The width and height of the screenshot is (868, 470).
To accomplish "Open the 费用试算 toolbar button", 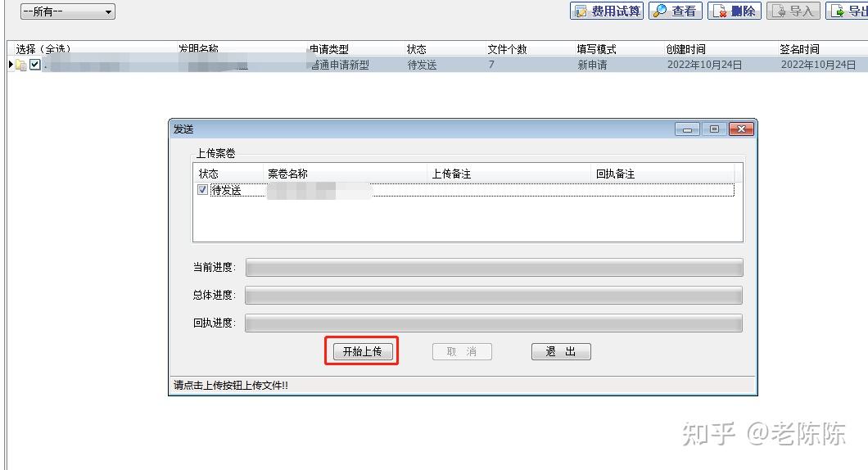I will tap(607, 11).
